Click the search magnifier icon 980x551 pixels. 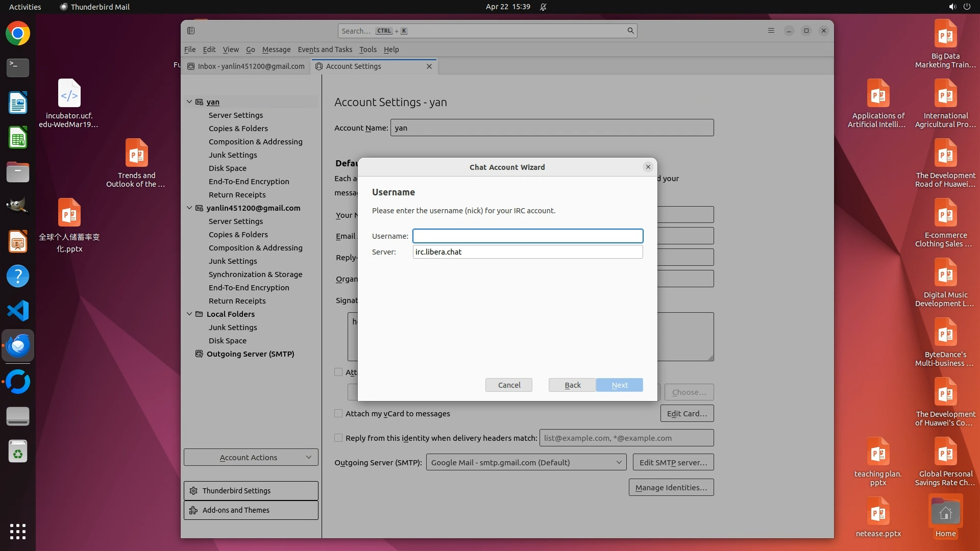[630, 31]
